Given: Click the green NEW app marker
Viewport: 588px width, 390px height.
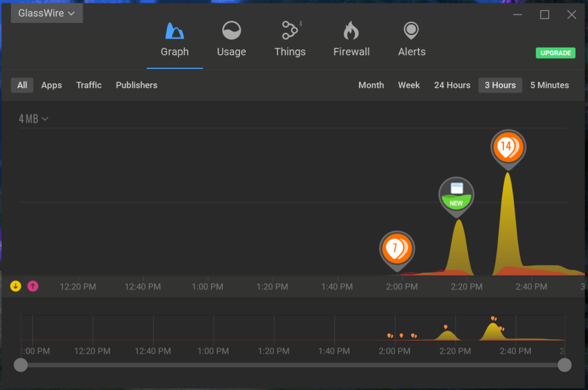Looking at the screenshot, I should click(x=457, y=195).
